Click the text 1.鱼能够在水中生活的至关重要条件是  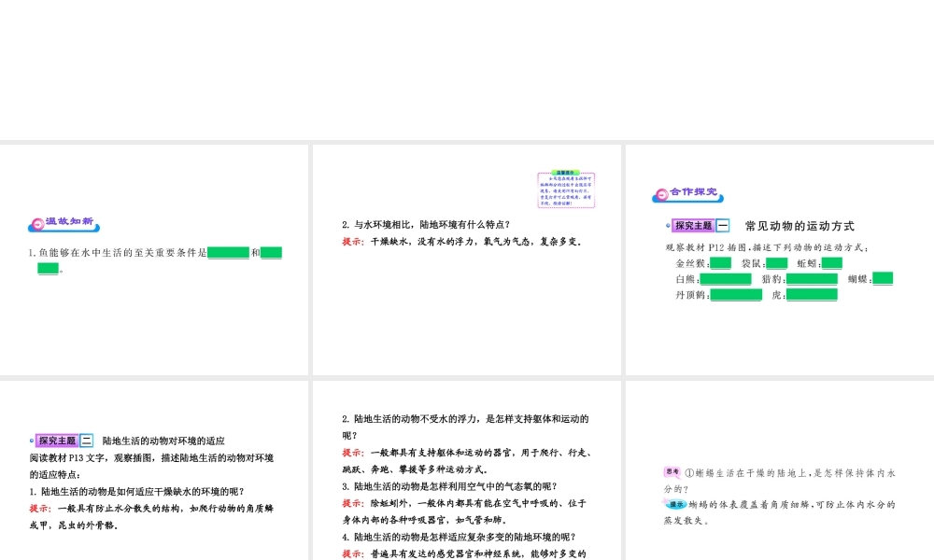coord(118,253)
